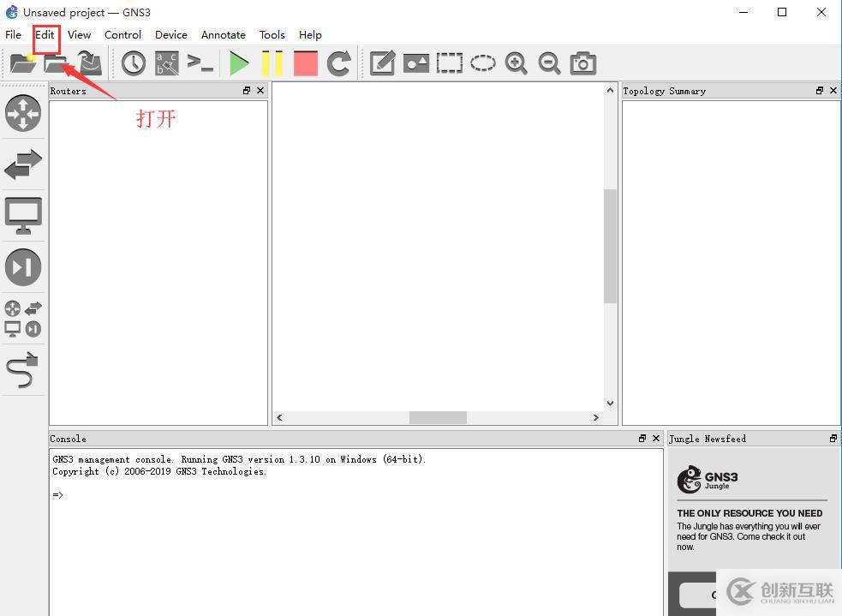Screen dimensions: 842x616
Task: Click workspace scroll up arrow
Action: (x=610, y=90)
